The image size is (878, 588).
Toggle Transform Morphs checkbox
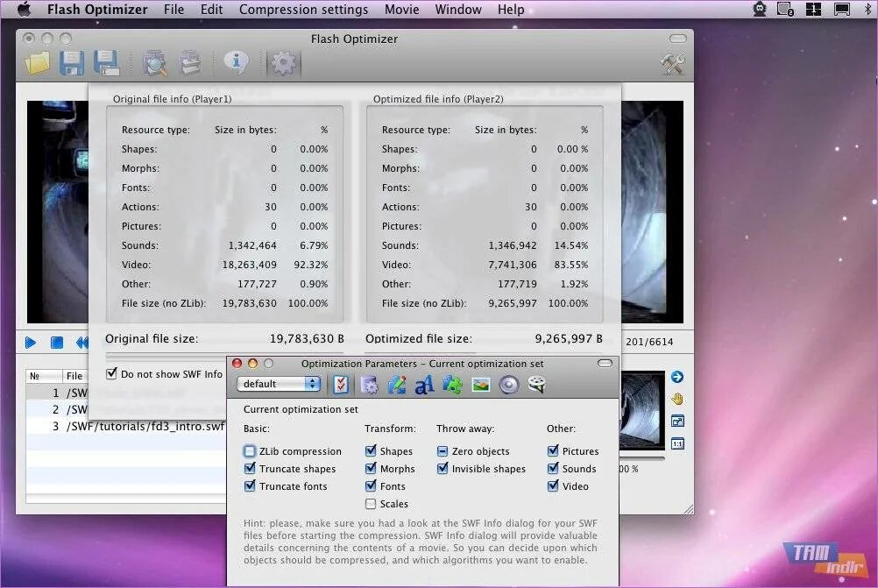point(370,468)
